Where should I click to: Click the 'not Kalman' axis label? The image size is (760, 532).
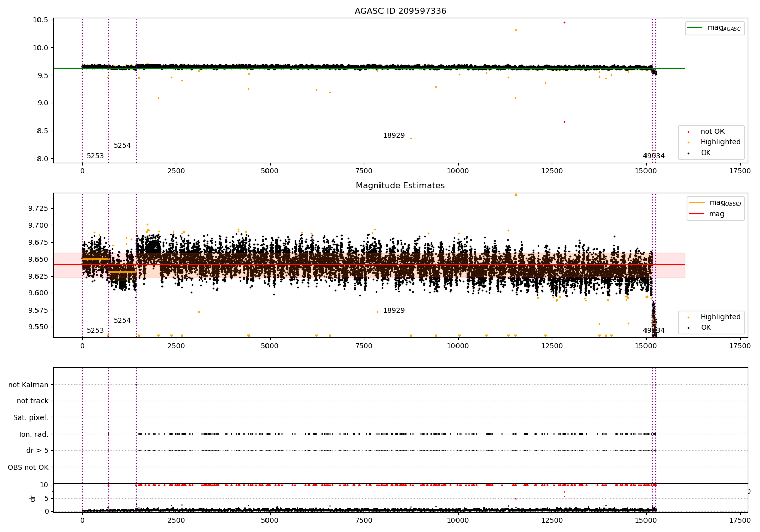coord(28,385)
